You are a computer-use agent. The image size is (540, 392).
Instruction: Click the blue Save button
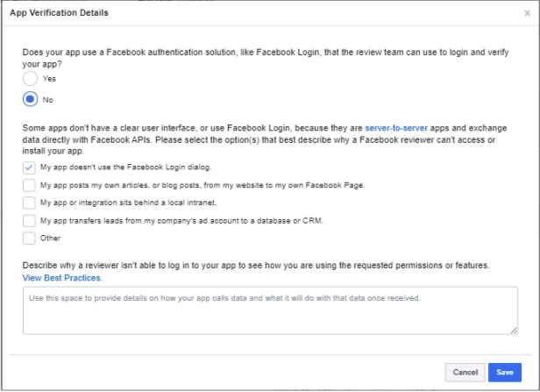coord(505,373)
